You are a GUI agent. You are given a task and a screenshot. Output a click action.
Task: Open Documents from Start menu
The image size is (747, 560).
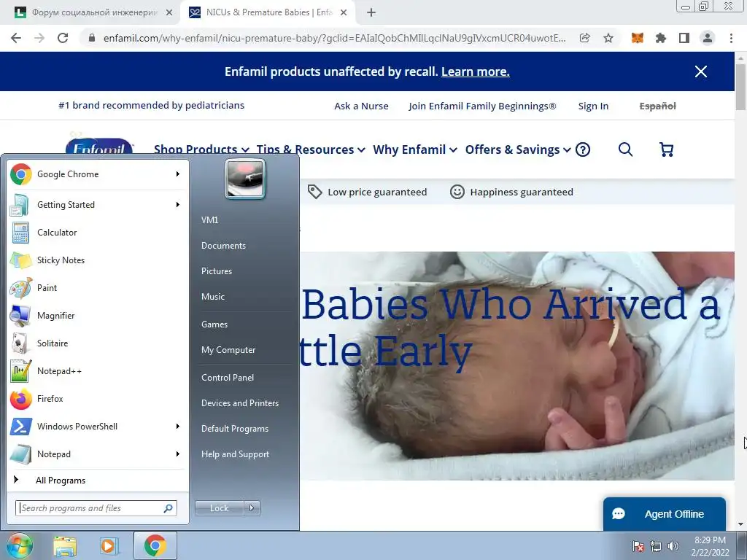pyautogui.click(x=223, y=246)
